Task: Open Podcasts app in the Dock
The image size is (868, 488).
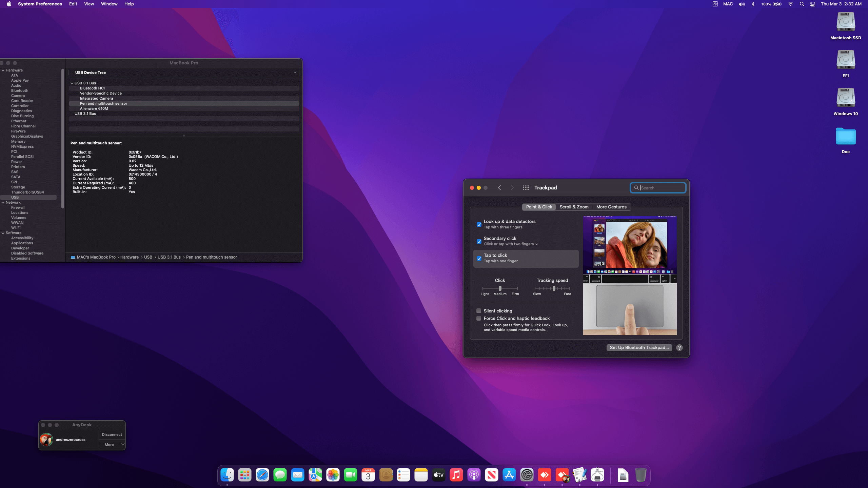Action: click(474, 475)
